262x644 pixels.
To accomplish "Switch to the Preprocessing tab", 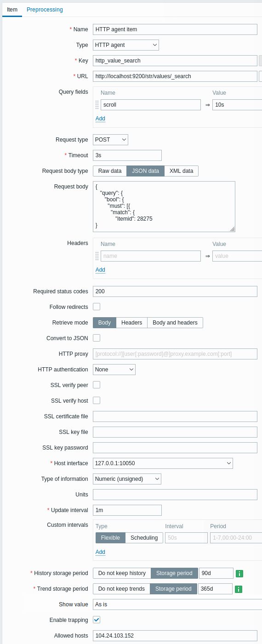I will [45, 10].
